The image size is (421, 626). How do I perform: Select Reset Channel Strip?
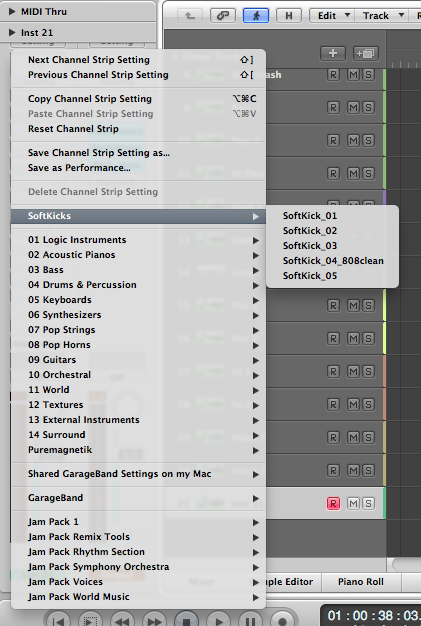tap(138, 129)
